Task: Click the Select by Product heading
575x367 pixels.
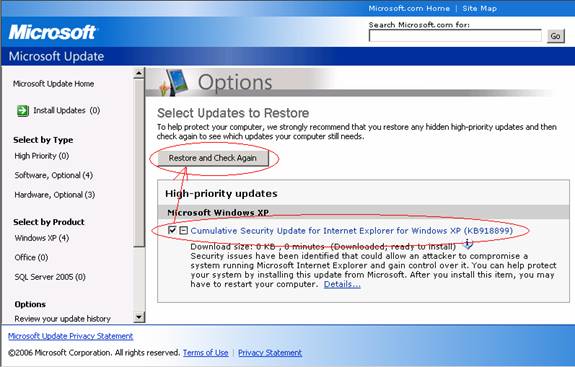Action: point(49,222)
